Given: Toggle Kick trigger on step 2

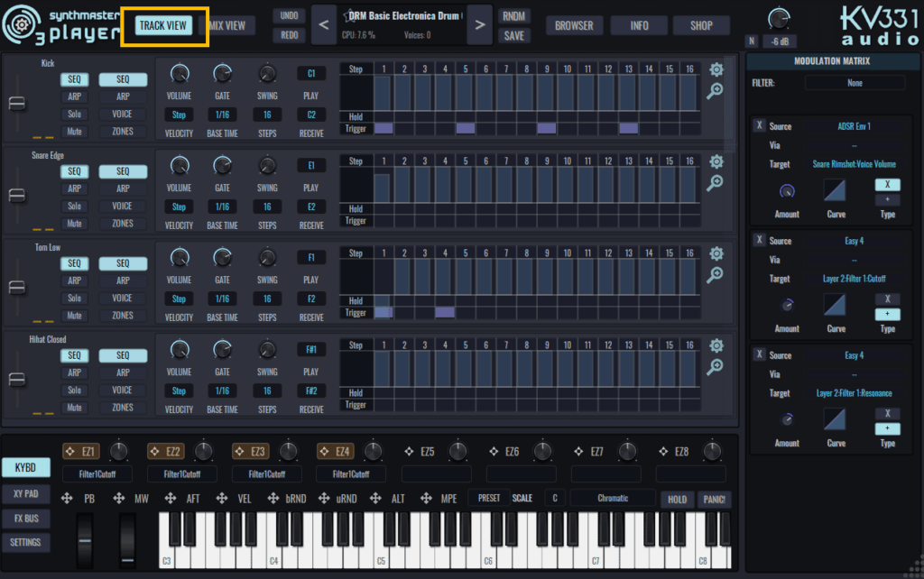Looking at the screenshot, I should point(403,128).
